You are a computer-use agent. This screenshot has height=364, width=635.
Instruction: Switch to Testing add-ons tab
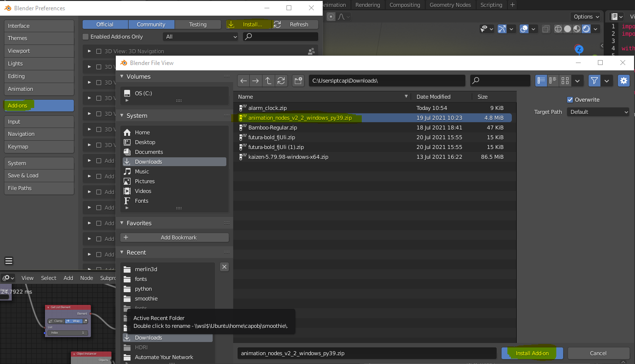[197, 24]
